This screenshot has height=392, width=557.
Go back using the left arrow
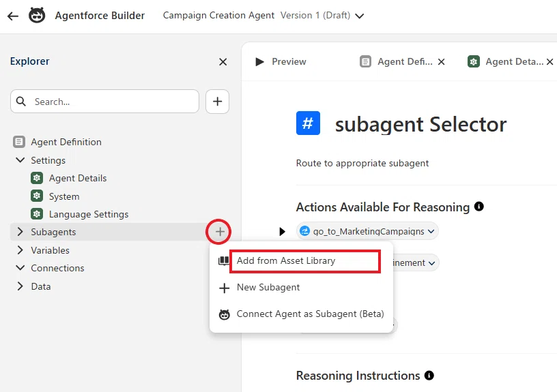13,16
